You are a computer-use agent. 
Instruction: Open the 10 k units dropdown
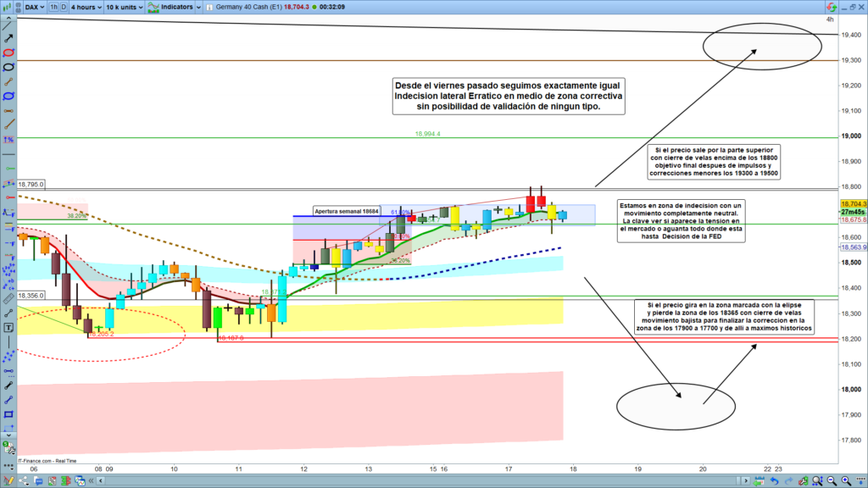(122, 7)
